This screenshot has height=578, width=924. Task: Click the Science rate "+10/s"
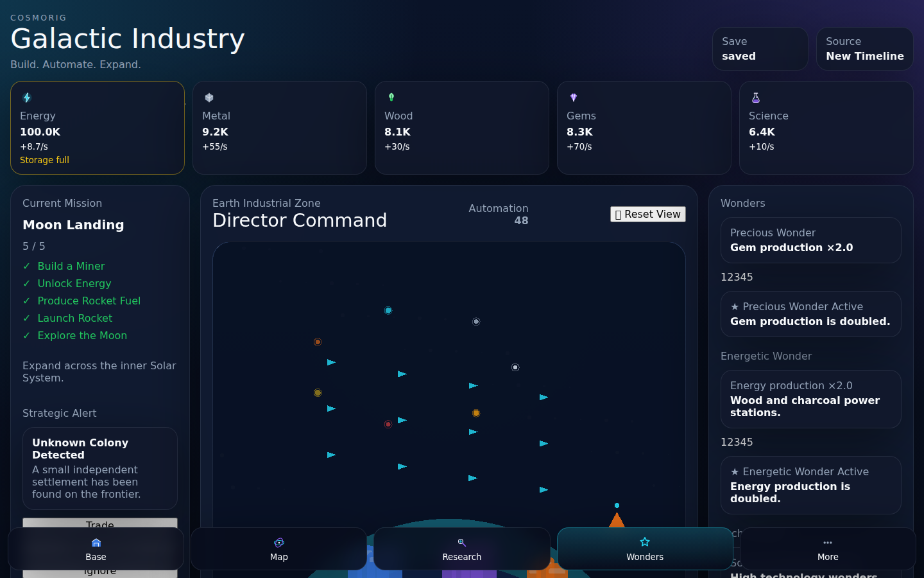tap(762, 146)
